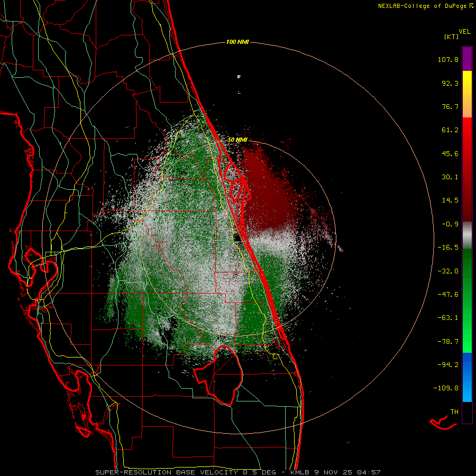Click the Lake Okeechobee outline on map
Image resolution: width=476 pixels, height=476 pixels.
click(218, 376)
